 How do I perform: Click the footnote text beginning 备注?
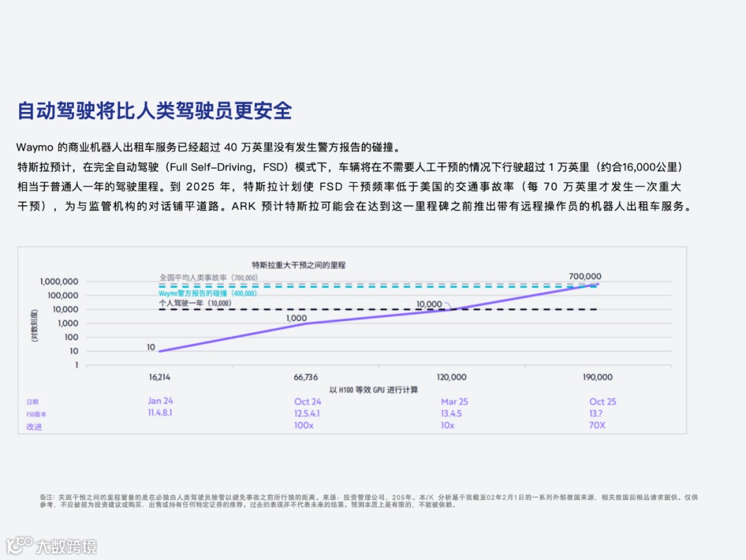pyautogui.click(x=369, y=501)
